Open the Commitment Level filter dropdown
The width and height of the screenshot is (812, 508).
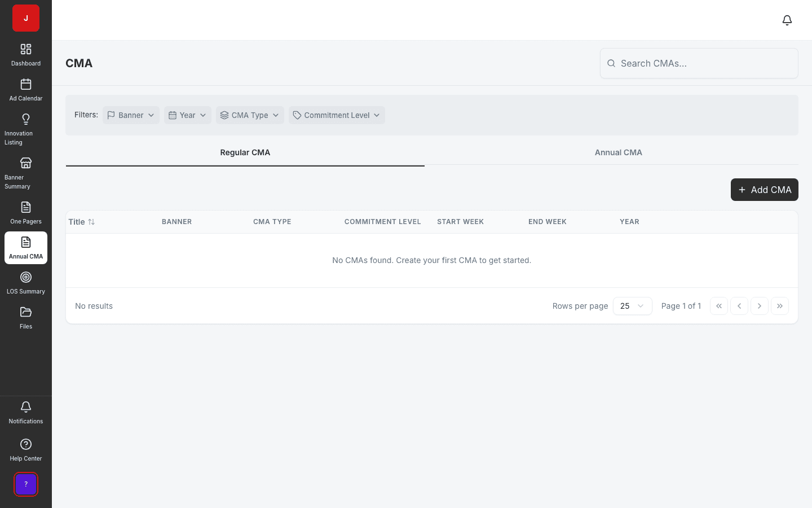pos(337,115)
